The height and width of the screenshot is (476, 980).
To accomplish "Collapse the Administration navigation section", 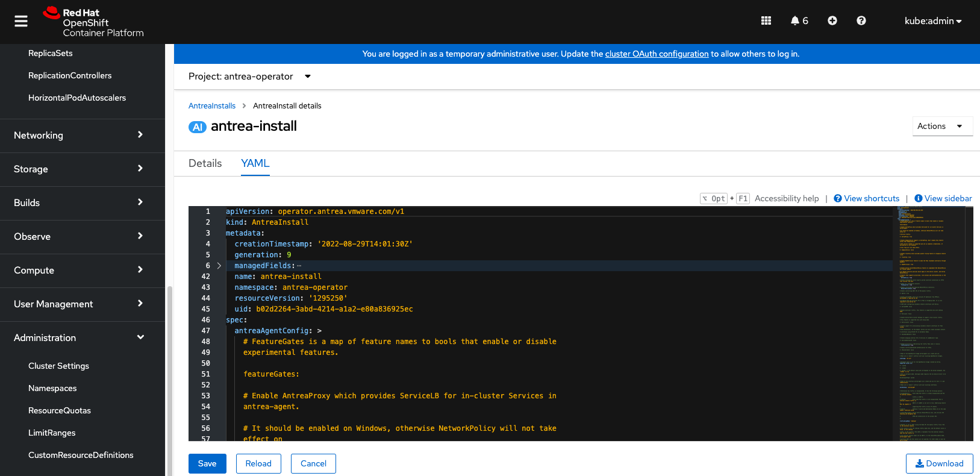I will pos(83,338).
